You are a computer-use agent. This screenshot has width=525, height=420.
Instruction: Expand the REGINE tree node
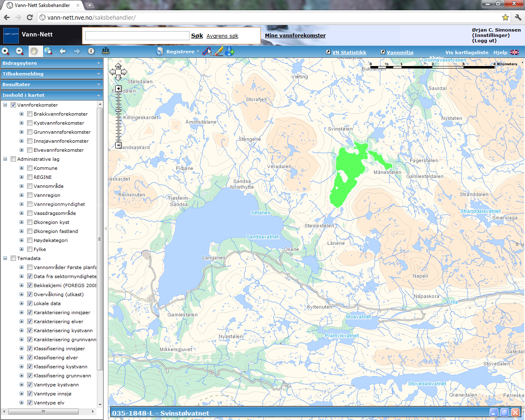tap(21, 177)
